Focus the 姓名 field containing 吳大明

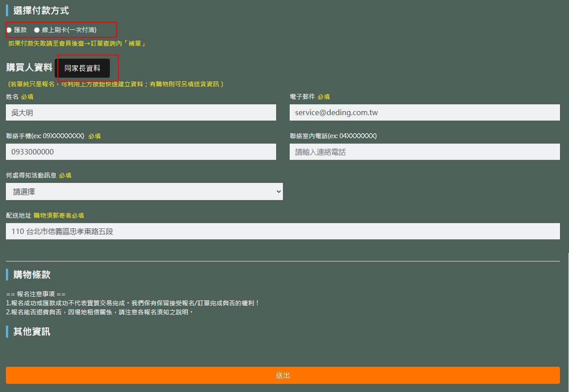tap(141, 112)
